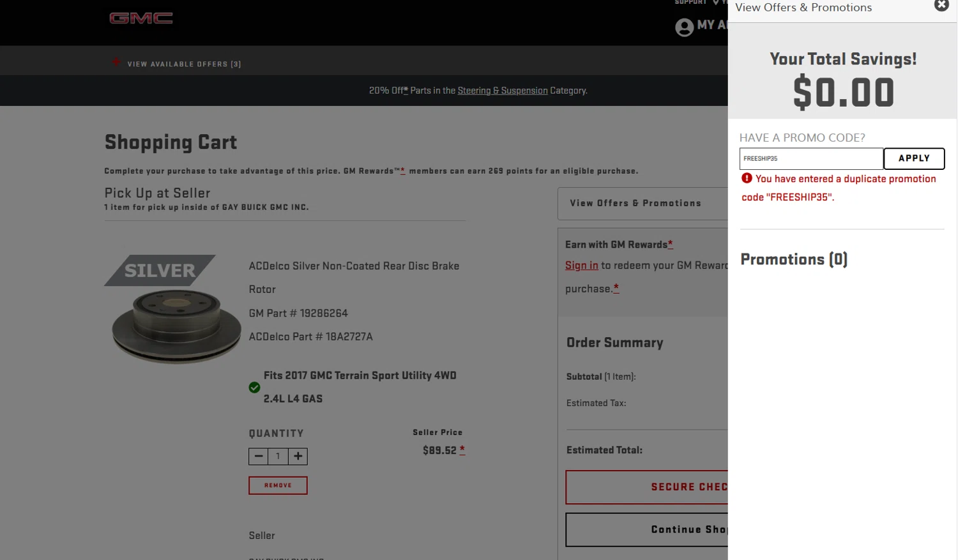The image size is (958, 560).
Task: Open the Steering & Suspension category link
Action: pyautogui.click(x=503, y=91)
